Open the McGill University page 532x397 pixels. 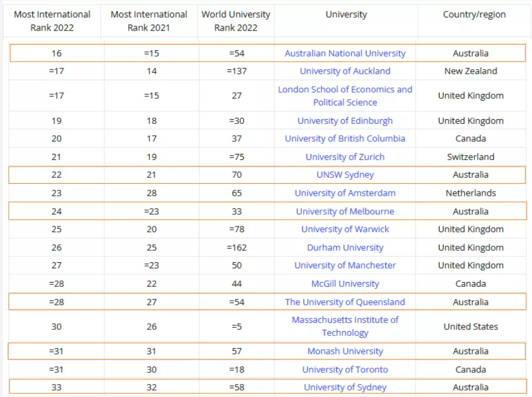(x=345, y=284)
